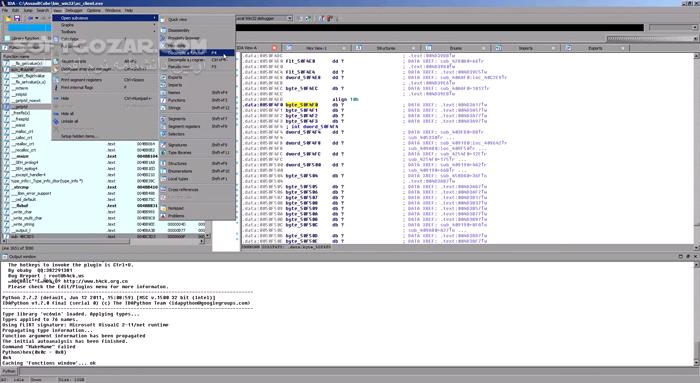Click the Python command input field
The image size is (700, 383).
pyautogui.click(x=357, y=371)
